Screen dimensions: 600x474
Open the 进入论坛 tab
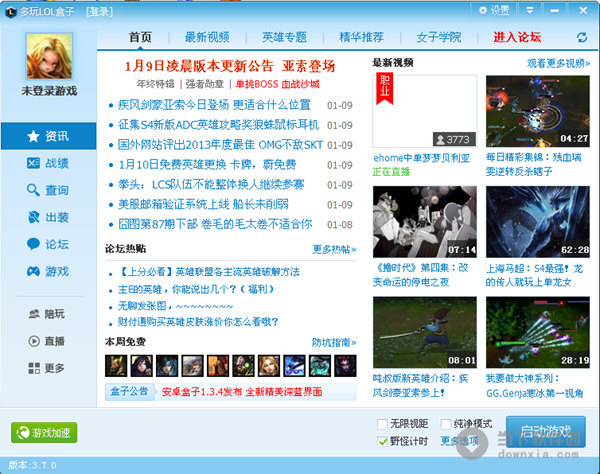tap(517, 37)
